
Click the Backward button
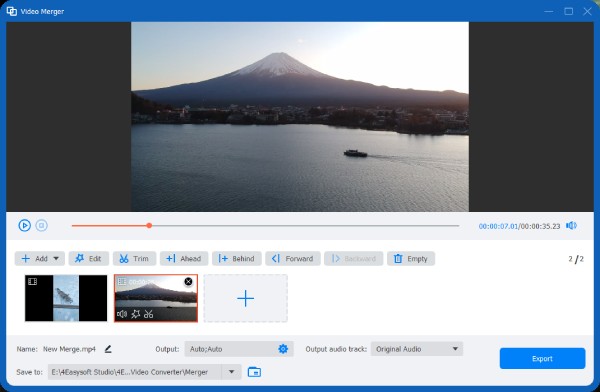[x=354, y=258]
